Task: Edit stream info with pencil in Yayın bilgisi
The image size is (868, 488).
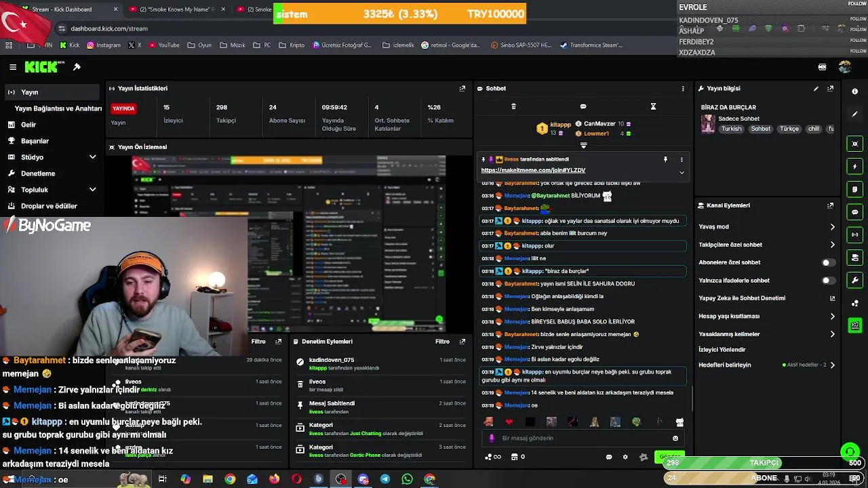Action: coord(816,88)
